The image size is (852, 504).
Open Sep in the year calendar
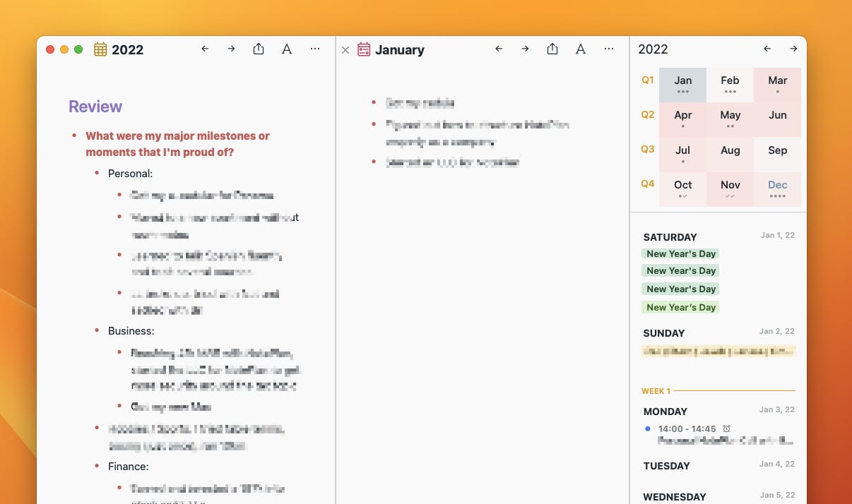coord(777,154)
